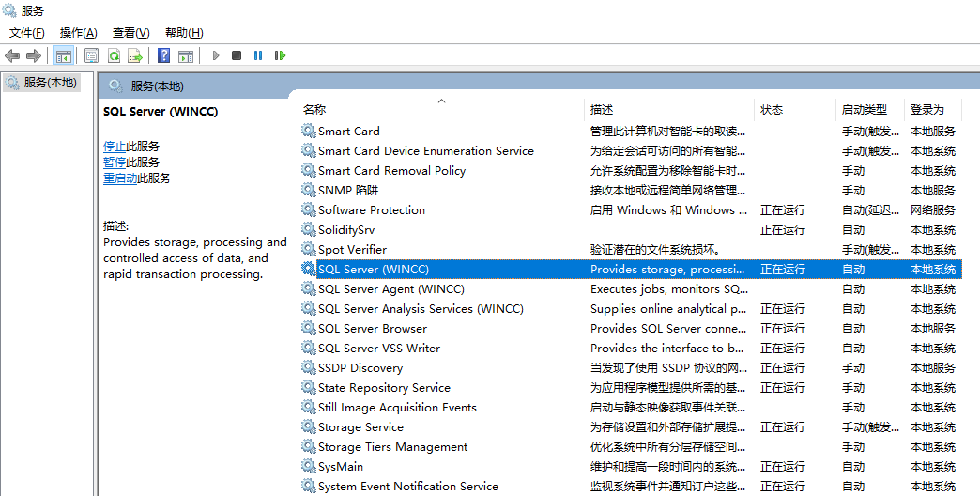Select the Storage Tiers Management service

click(x=631, y=447)
